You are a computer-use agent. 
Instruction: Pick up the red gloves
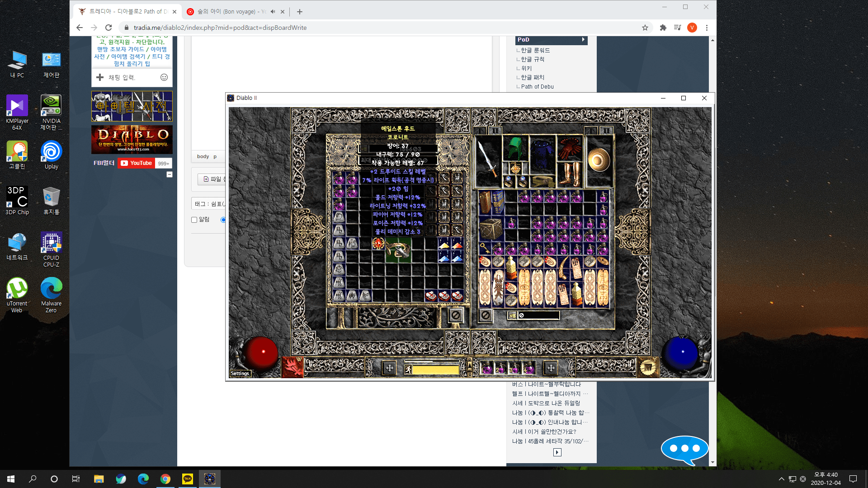[571, 148]
